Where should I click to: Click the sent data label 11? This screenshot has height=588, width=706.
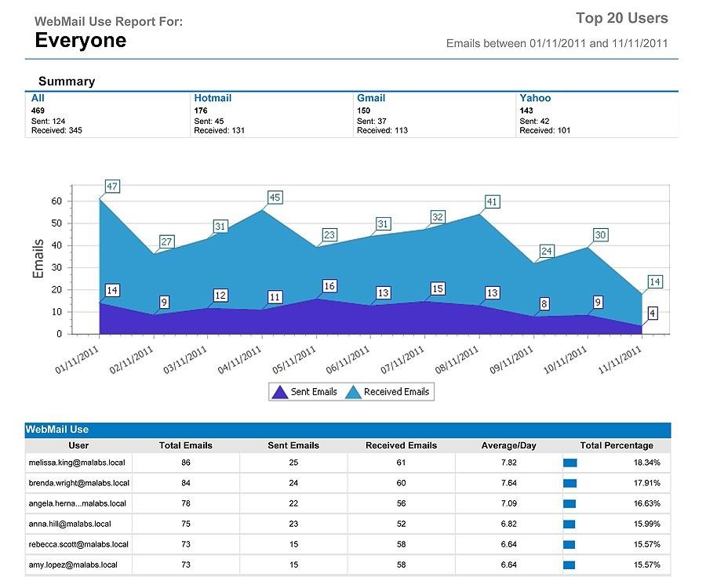pos(275,297)
